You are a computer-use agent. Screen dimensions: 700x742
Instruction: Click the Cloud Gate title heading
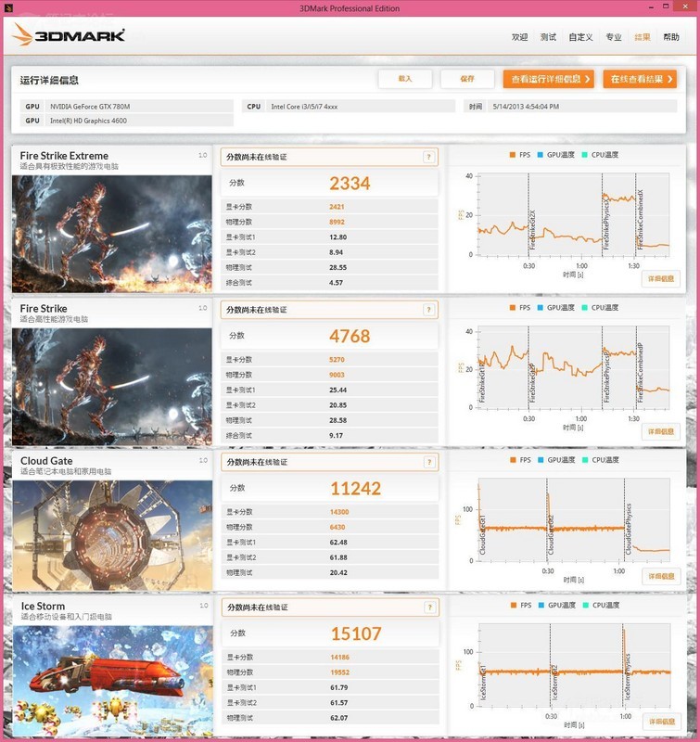coord(46,461)
